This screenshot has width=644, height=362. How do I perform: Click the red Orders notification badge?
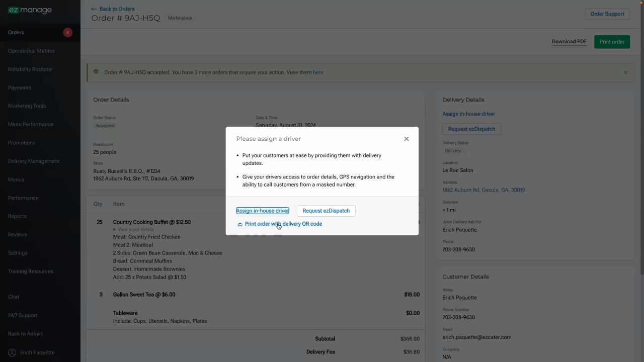tap(67, 33)
